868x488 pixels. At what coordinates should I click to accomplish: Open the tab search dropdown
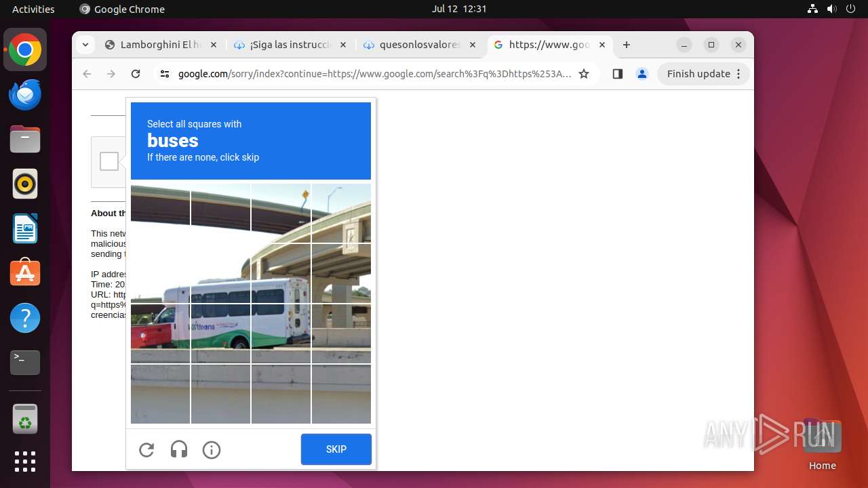tap(85, 45)
